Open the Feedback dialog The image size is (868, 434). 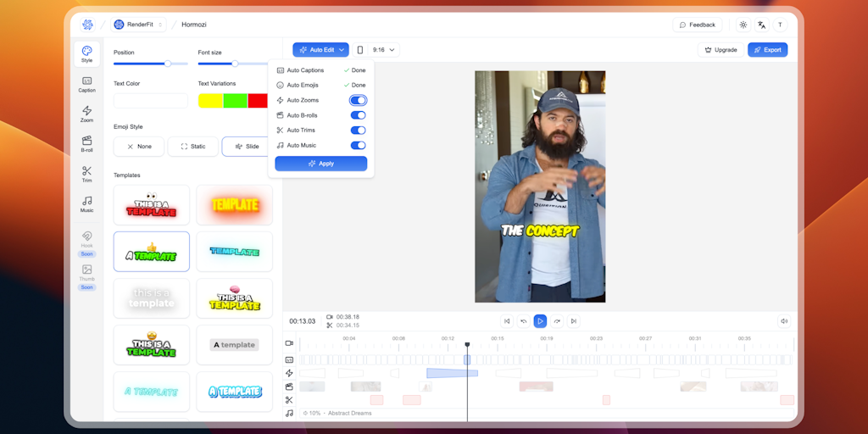click(x=697, y=25)
